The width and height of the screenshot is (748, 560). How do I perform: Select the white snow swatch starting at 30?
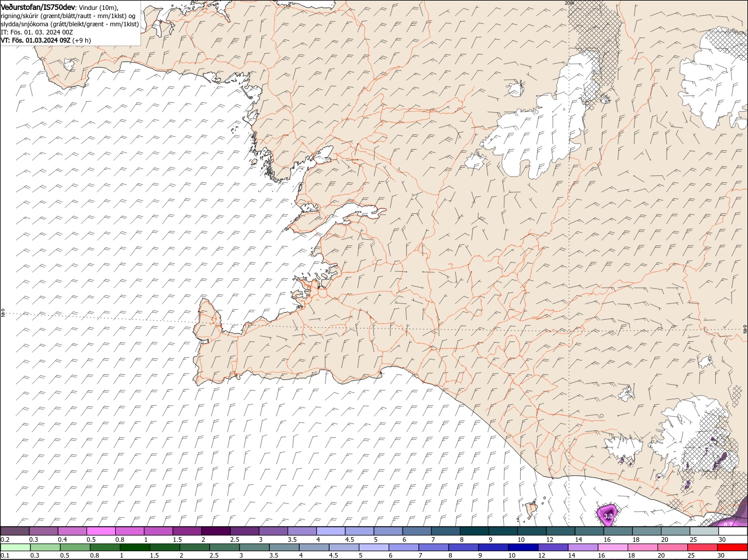point(733,531)
